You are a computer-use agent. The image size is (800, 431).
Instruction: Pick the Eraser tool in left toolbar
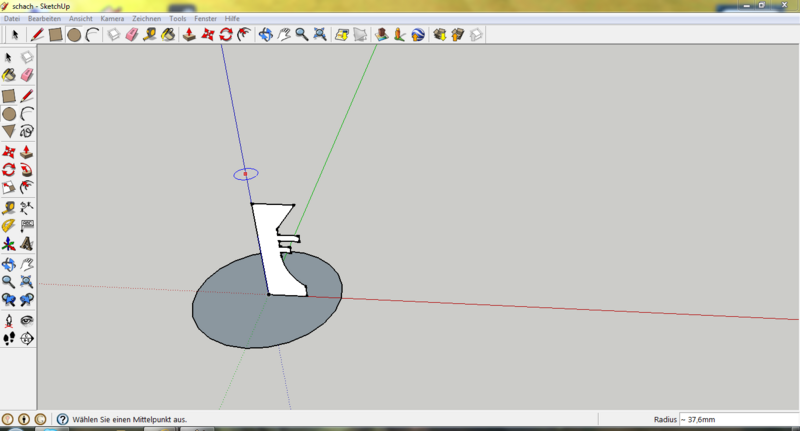coord(27,75)
